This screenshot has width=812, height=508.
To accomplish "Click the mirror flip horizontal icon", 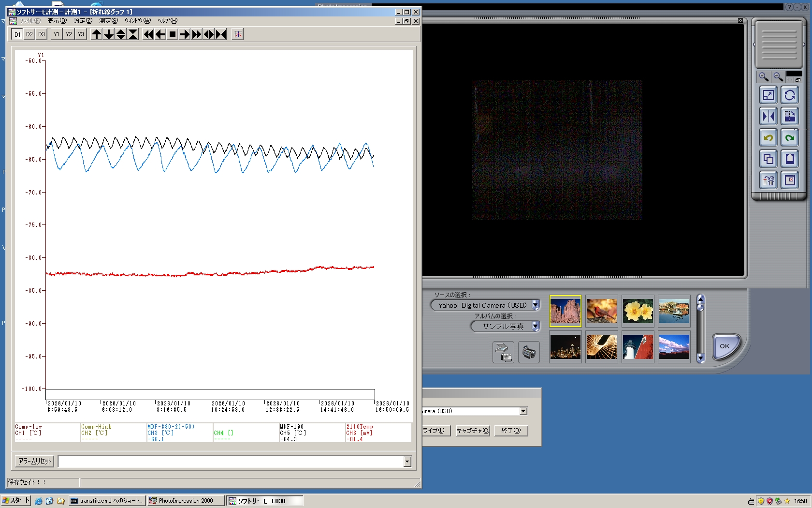I will (x=768, y=117).
